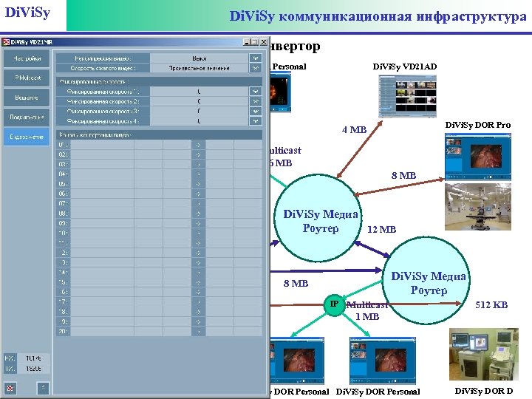Click the Фиксированная скорость 3 value field
The height and width of the screenshot is (399, 532).
[199, 111]
